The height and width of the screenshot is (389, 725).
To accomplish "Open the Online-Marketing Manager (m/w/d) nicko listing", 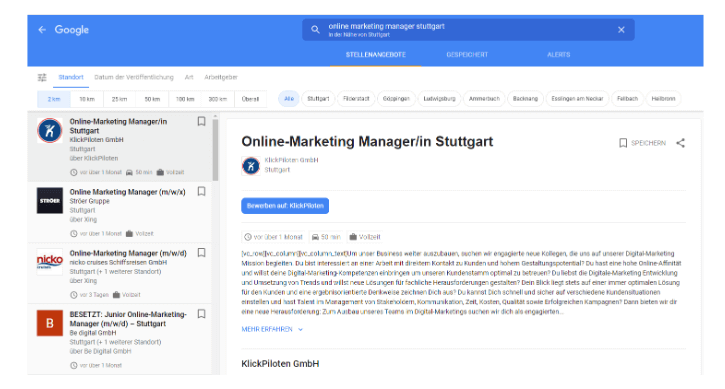I will click(x=128, y=253).
